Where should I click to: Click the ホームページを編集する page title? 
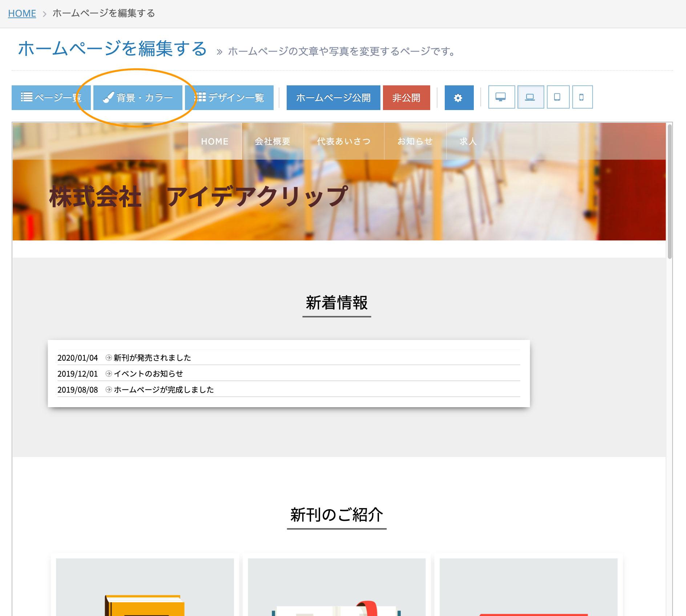[x=113, y=49]
